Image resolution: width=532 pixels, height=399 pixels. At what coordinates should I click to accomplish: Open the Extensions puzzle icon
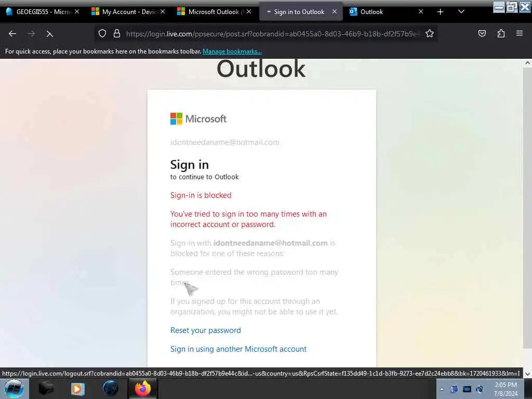click(501, 33)
